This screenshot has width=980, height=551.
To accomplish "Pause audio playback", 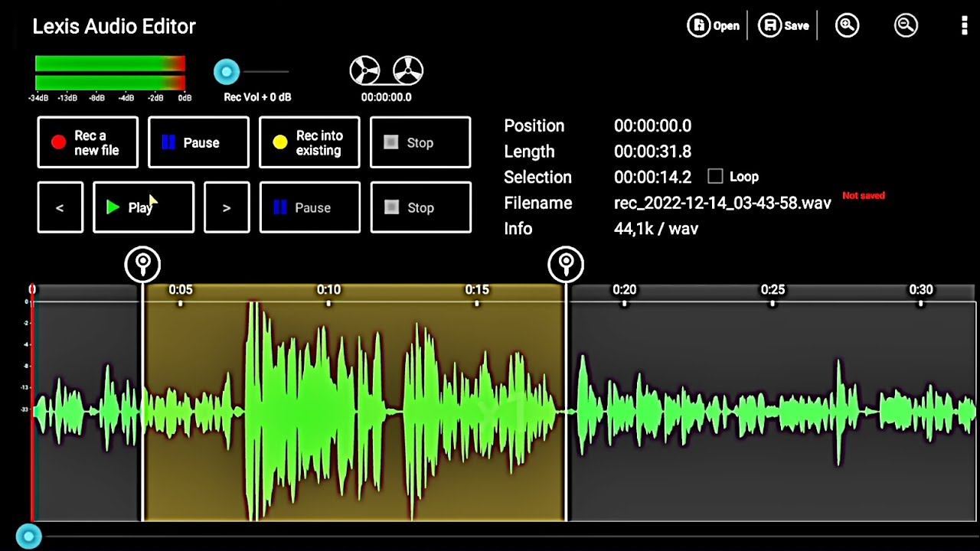I will 310,207.
